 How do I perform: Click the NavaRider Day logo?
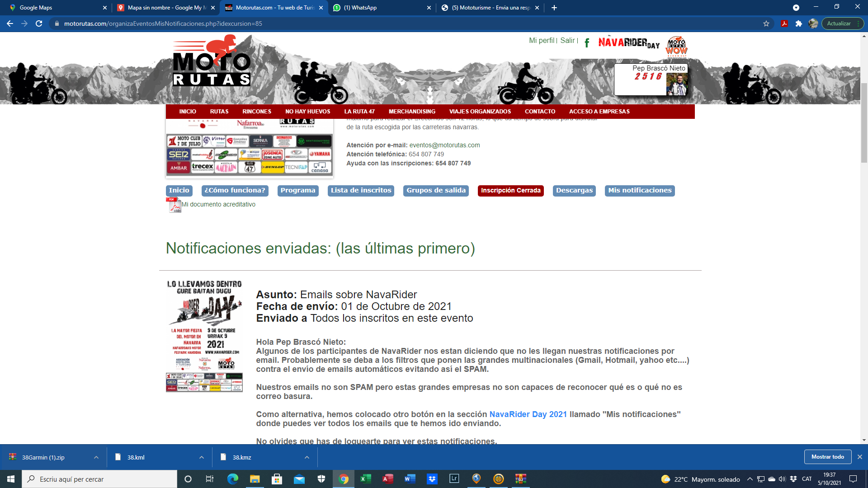pyautogui.click(x=629, y=42)
